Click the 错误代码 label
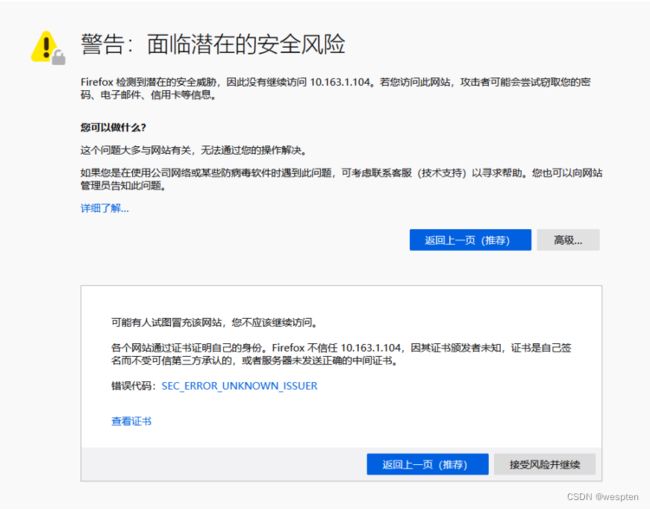The image size is (650, 509). tap(133, 386)
